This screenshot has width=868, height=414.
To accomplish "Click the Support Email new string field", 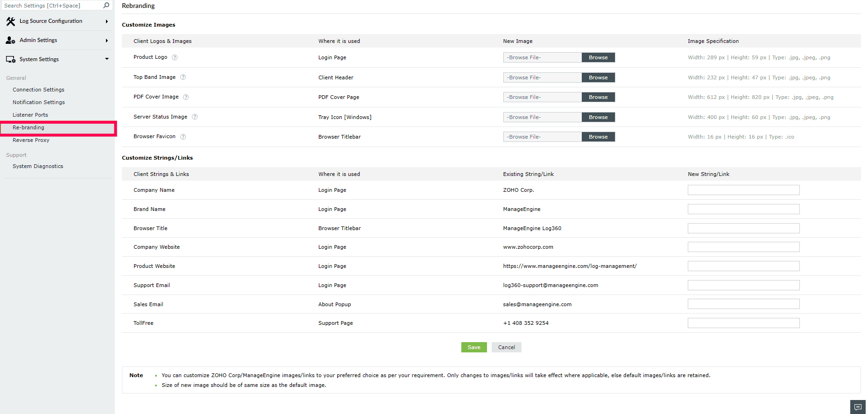I will 743,285.
